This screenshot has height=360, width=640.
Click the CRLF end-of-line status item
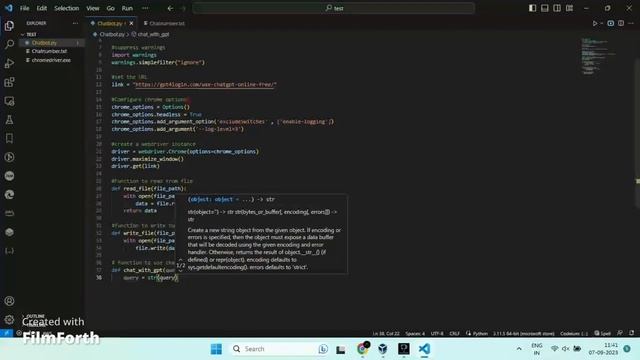tap(454, 333)
